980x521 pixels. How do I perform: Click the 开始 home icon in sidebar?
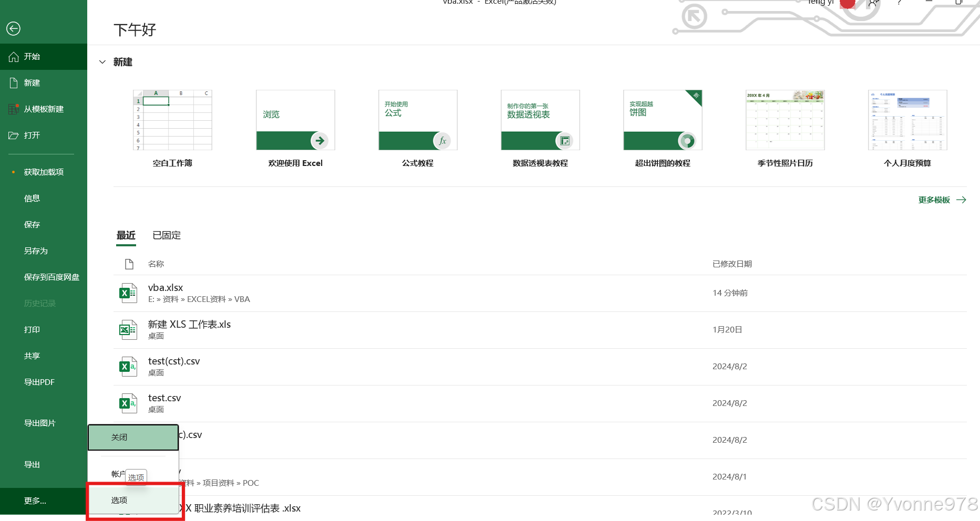pos(14,57)
